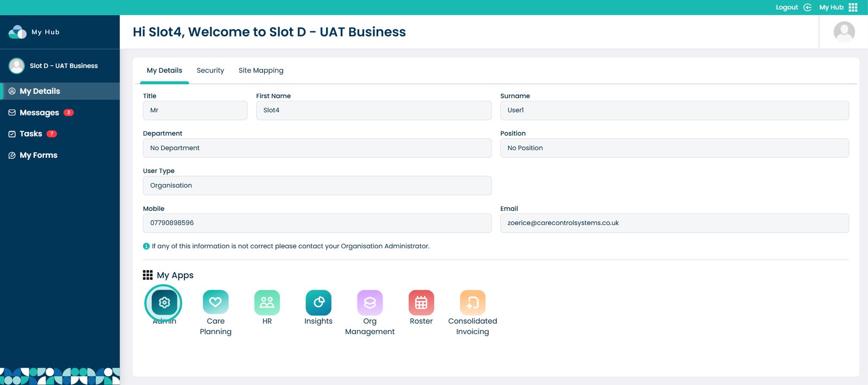Image resolution: width=868 pixels, height=385 pixels.
Task: Click the Insights label text
Action: click(x=318, y=321)
